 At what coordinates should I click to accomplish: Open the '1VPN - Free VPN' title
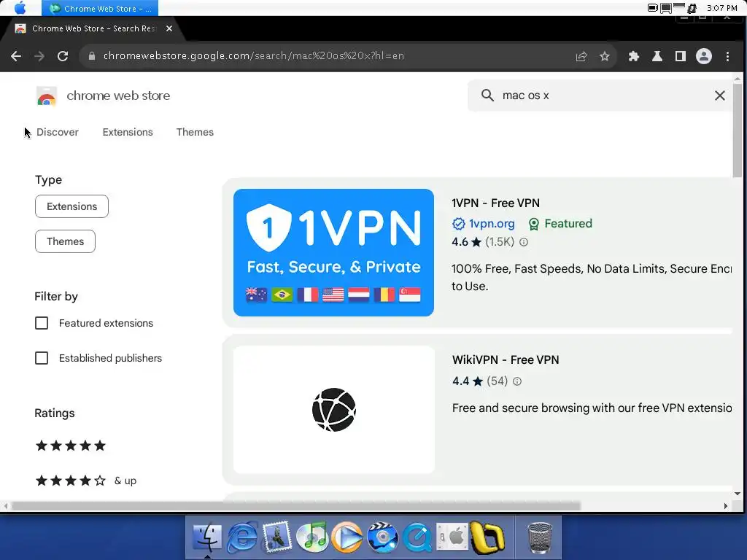pos(495,203)
